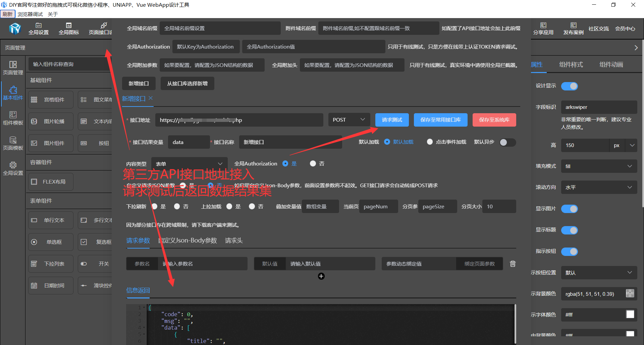Open 全局设置 gear in left sidebar
Screen dimensions: 644x345
pyautogui.click(x=13, y=168)
